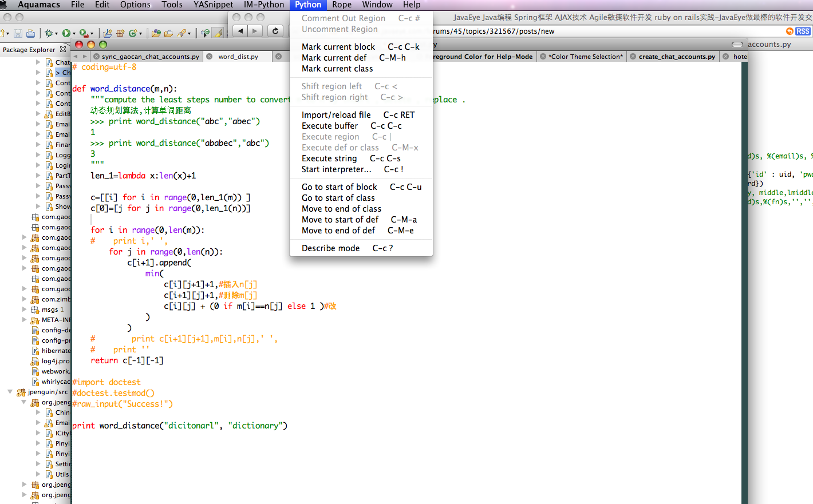This screenshot has width=813, height=504.
Task: Choose Start interpreter menu item
Action: pyautogui.click(x=361, y=169)
